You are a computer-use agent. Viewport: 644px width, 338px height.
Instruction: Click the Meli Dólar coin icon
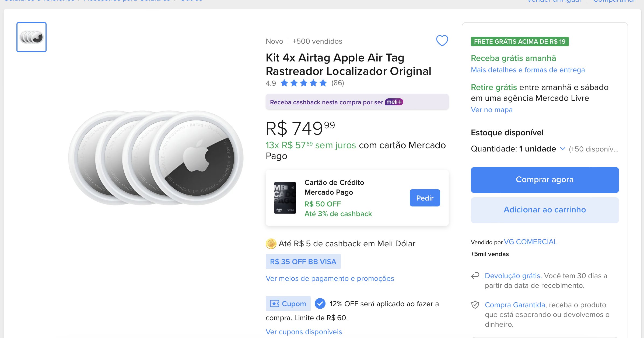pos(271,244)
